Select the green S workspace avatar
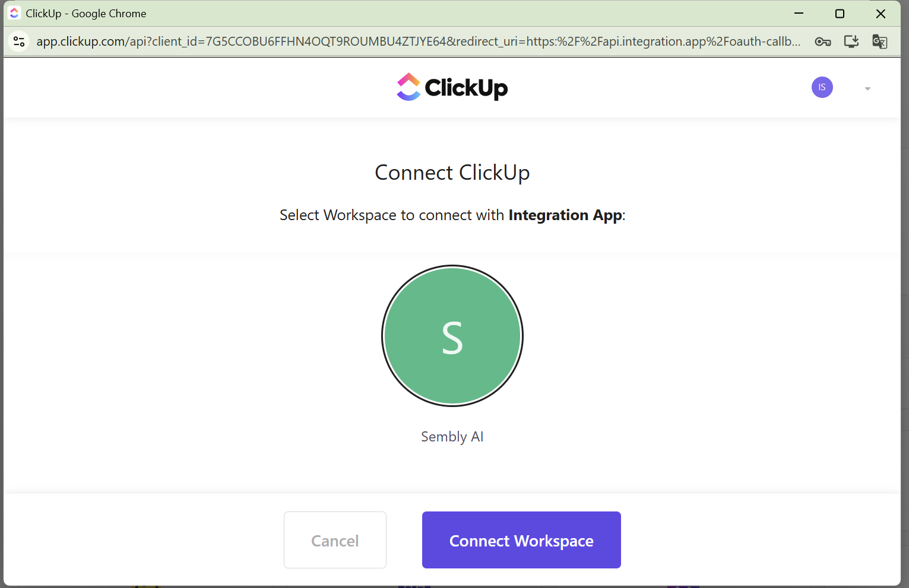The height and width of the screenshot is (588, 909). [452, 336]
